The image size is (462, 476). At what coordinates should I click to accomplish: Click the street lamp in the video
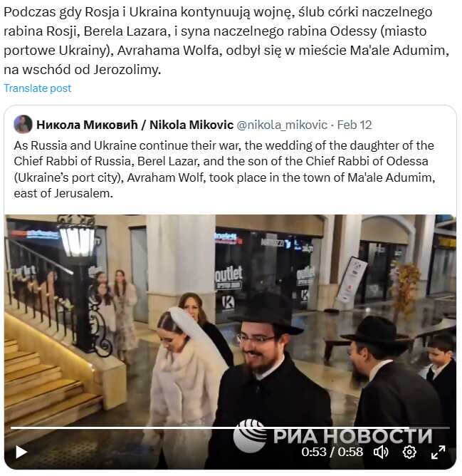click(78, 282)
